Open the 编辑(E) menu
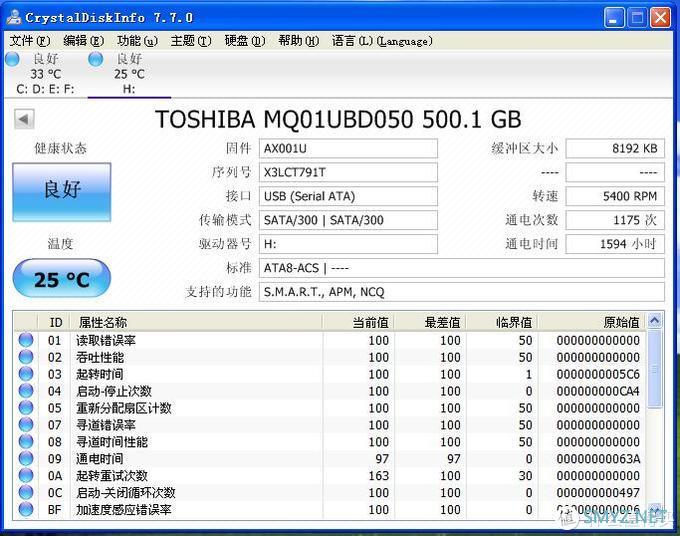The width and height of the screenshot is (680, 536). pyautogui.click(x=84, y=41)
